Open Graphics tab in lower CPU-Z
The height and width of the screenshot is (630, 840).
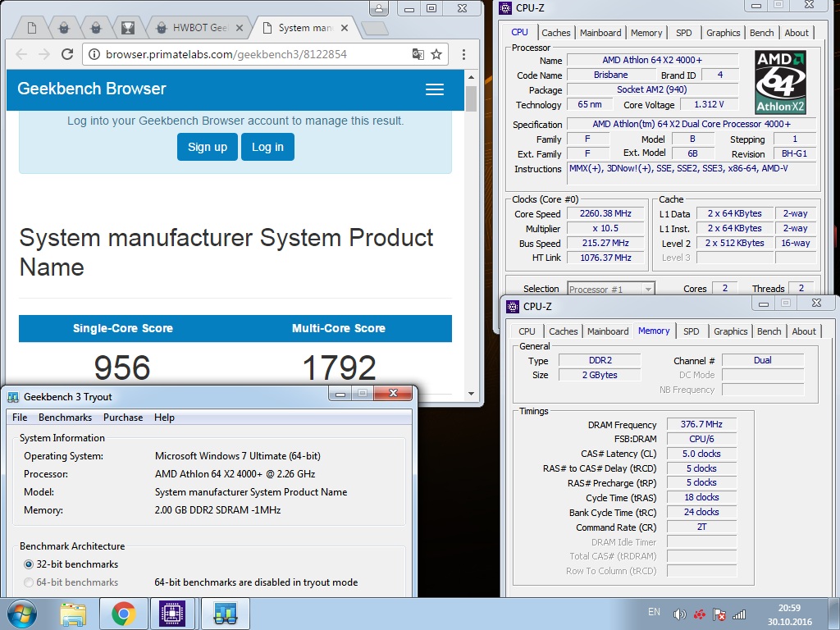coord(730,331)
